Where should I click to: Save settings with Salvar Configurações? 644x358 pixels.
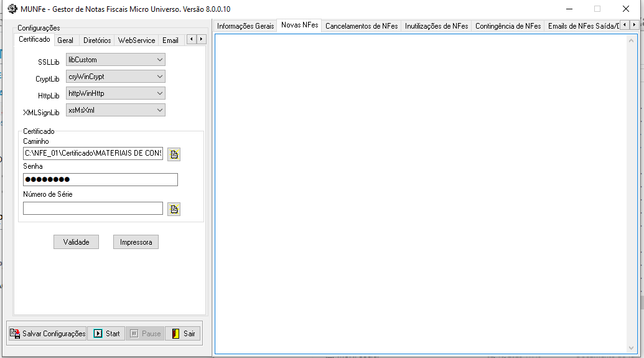[47, 334]
